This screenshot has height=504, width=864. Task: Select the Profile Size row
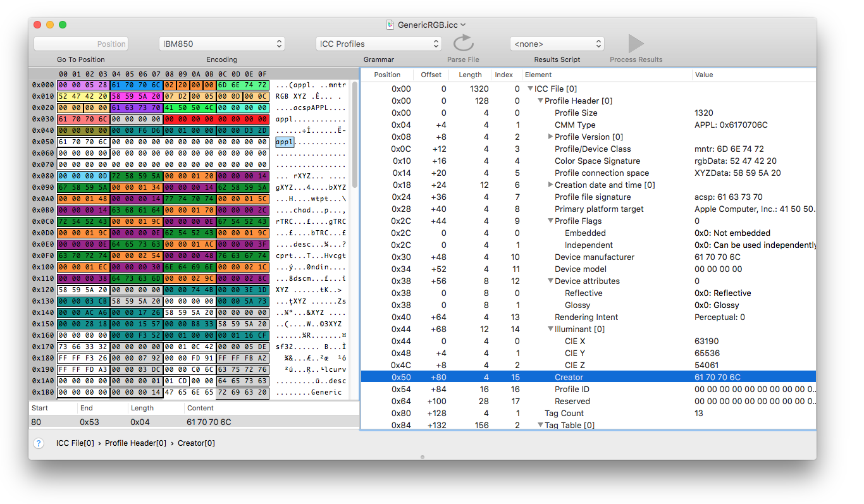pos(588,113)
